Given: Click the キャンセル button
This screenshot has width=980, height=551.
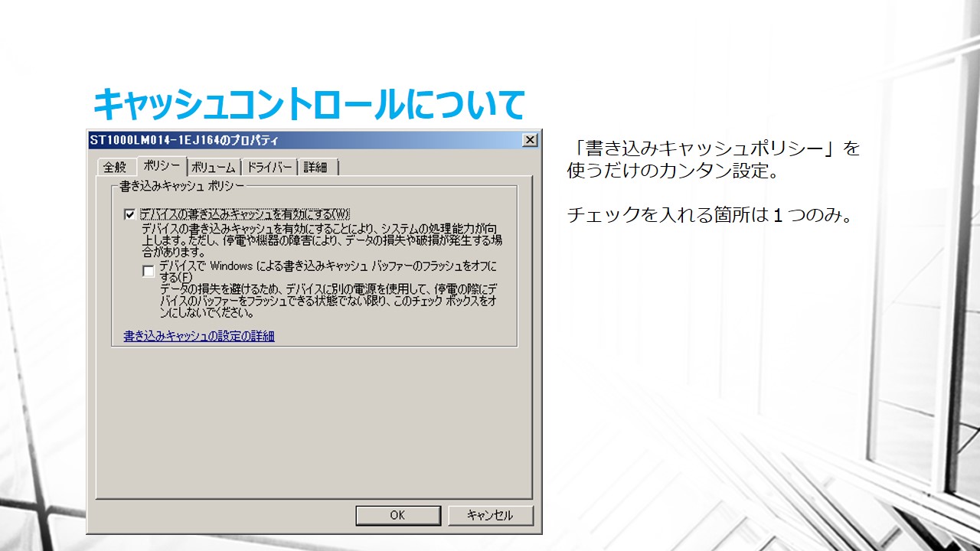Looking at the screenshot, I should point(490,515).
